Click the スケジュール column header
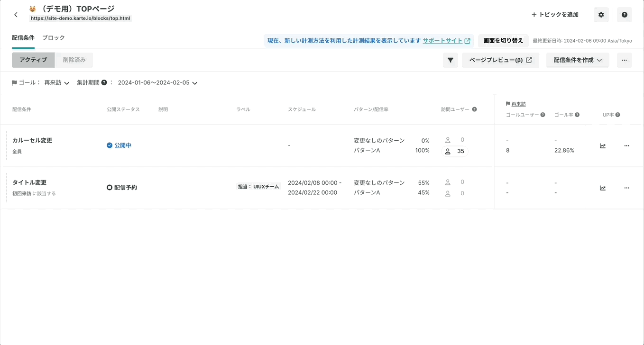Viewport: 644px width, 345px height. (302, 109)
